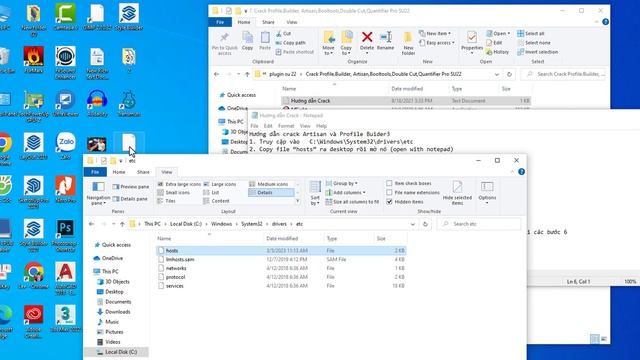
Task: Open File tab in etc window
Action: [x=95, y=172]
